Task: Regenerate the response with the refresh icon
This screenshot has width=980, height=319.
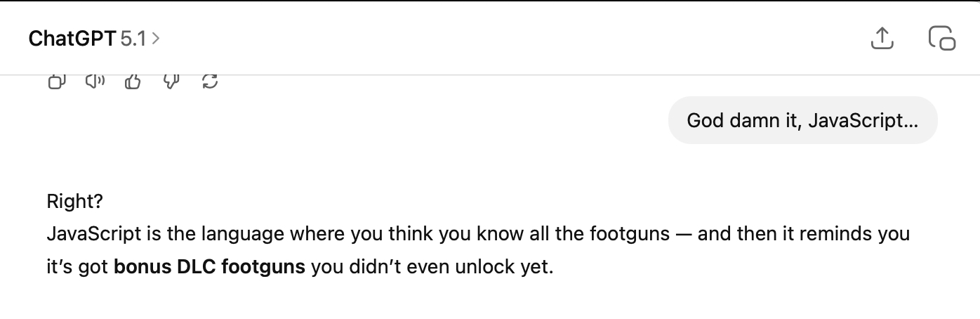Action: [x=209, y=82]
